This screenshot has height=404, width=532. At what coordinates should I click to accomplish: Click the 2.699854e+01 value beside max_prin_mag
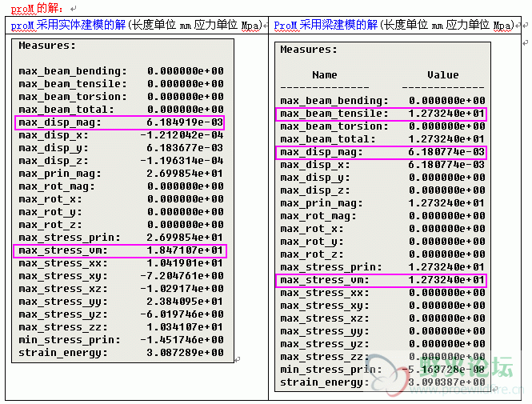(185, 174)
